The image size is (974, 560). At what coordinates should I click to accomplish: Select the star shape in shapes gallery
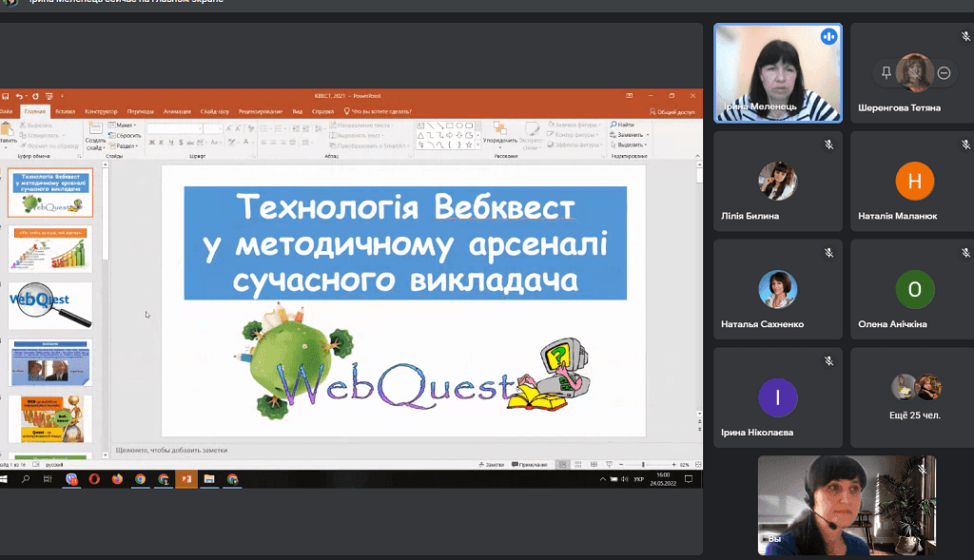pyautogui.click(x=469, y=145)
